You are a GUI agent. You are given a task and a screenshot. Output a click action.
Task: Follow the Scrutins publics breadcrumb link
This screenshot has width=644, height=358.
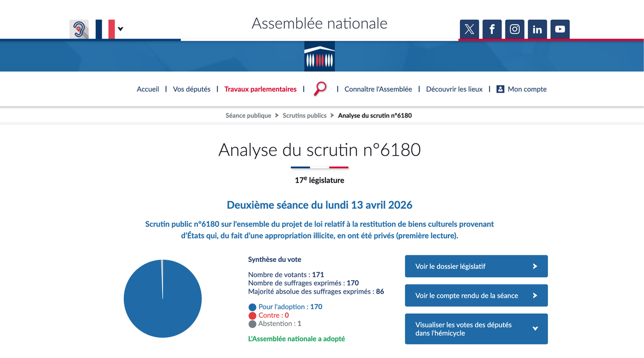304,115
